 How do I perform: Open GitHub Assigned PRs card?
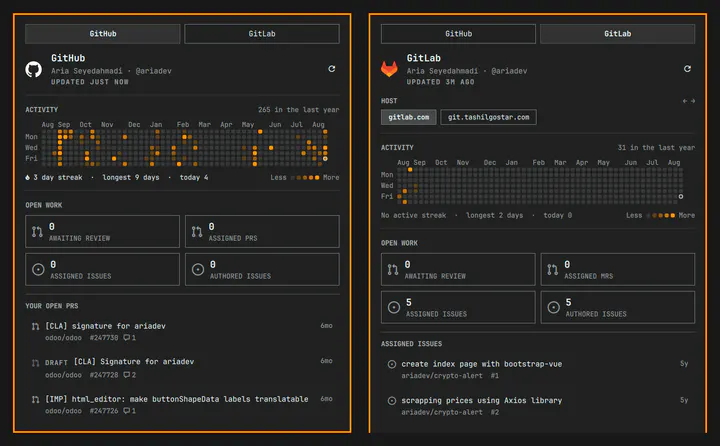click(262, 231)
